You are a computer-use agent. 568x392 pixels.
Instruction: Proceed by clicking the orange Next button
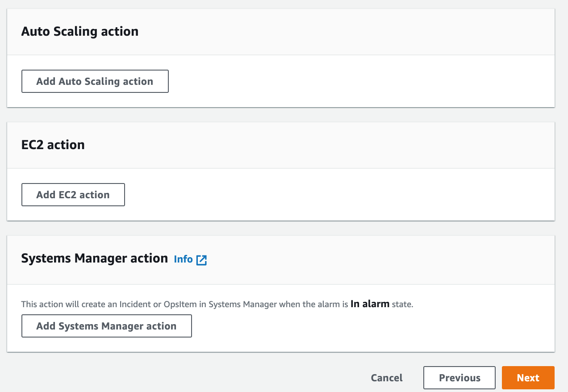pyautogui.click(x=528, y=378)
